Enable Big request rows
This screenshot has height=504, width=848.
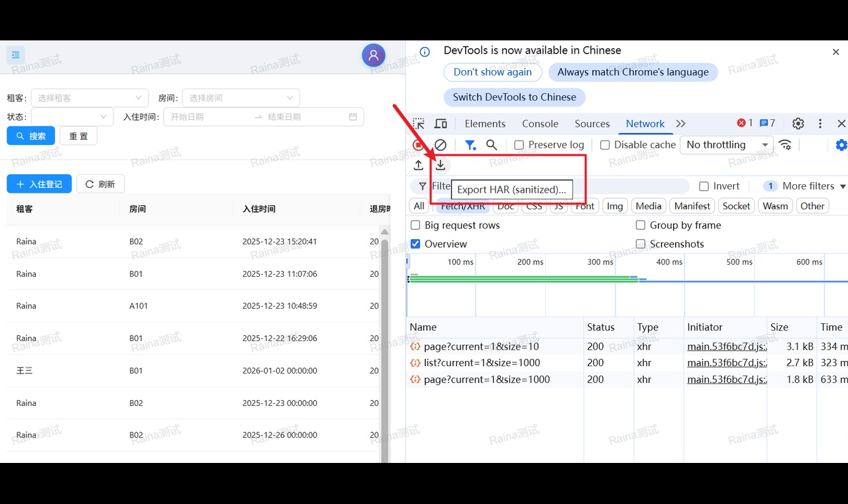coord(415,225)
